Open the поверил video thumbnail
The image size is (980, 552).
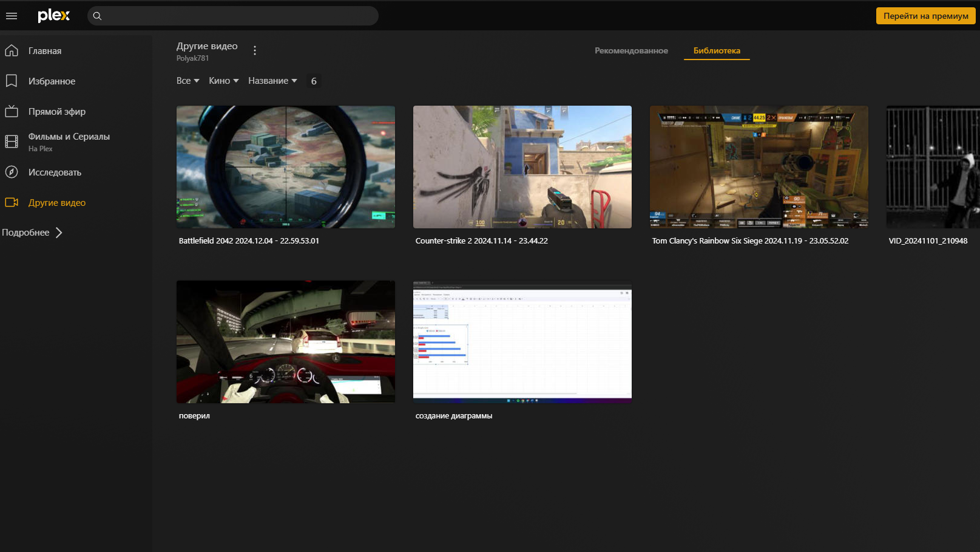pyautogui.click(x=286, y=342)
